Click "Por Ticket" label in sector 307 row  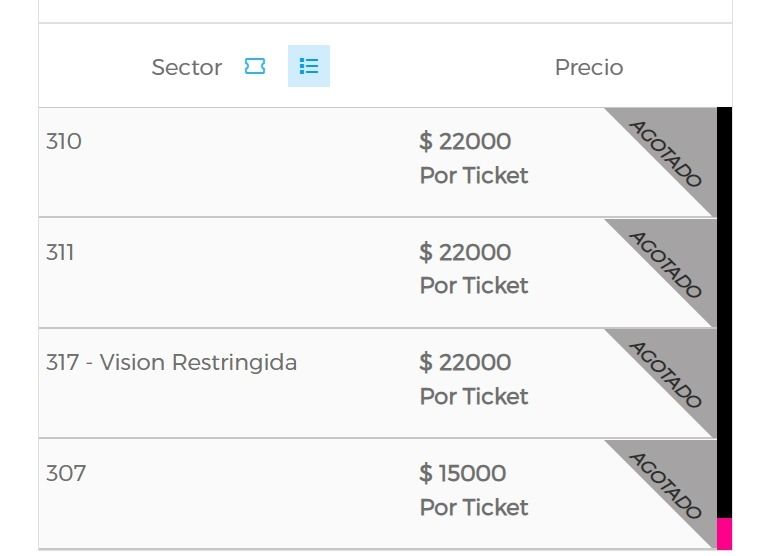[x=474, y=507]
